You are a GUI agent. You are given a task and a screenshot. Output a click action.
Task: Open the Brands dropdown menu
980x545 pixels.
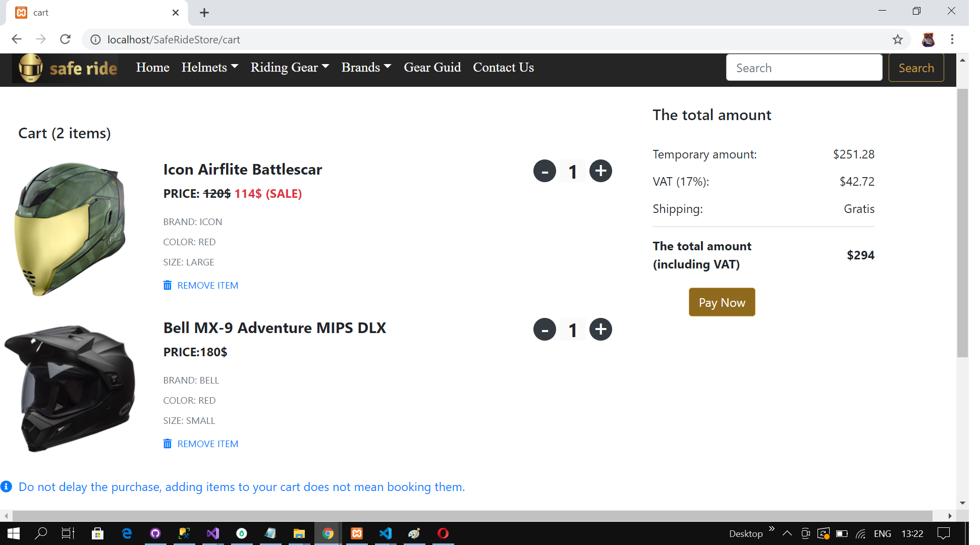click(x=366, y=67)
